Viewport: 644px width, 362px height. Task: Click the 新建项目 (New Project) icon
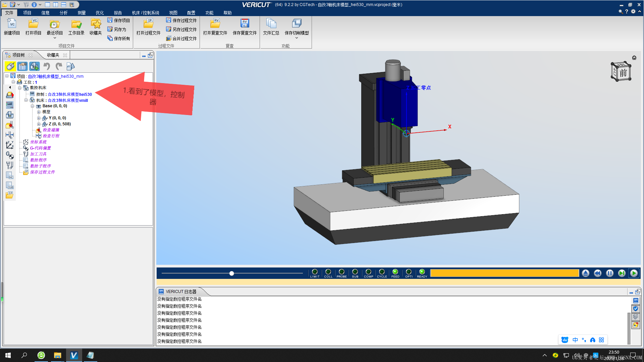12,23
